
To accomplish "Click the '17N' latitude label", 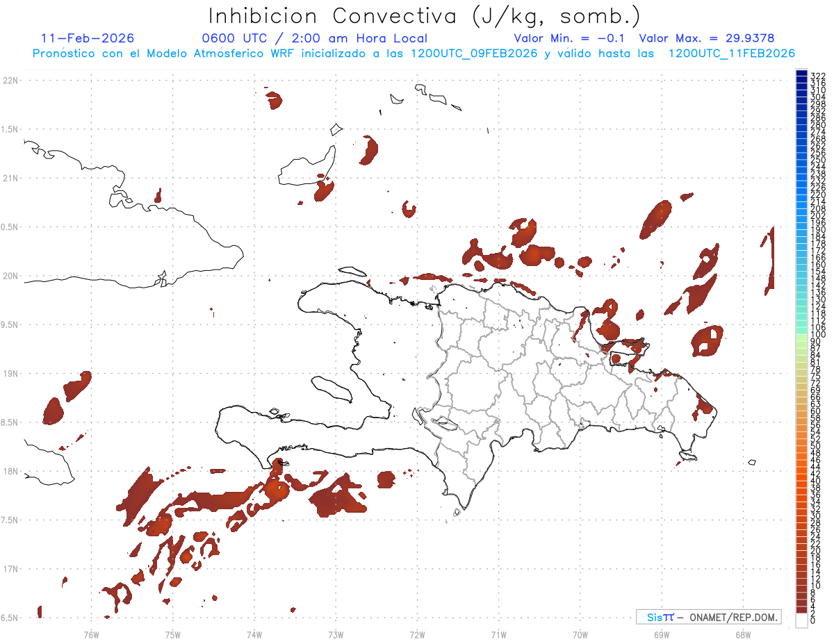I will [10, 569].
